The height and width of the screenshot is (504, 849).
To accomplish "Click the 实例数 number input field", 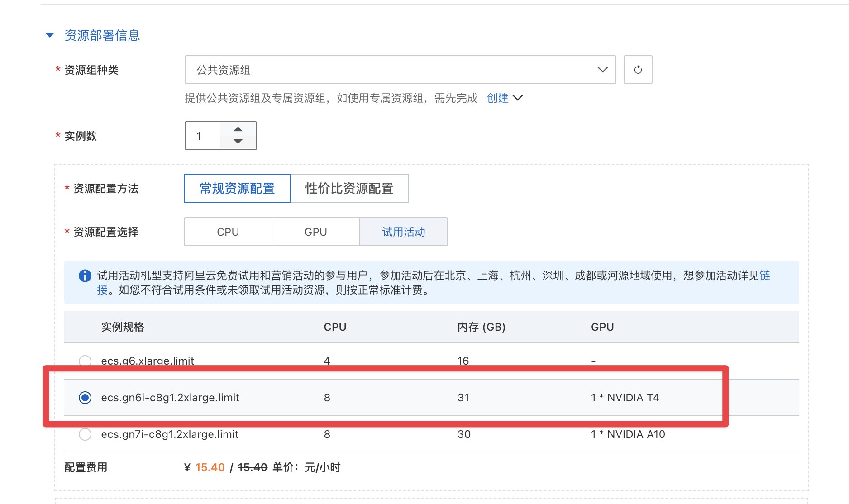I will tap(203, 136).
